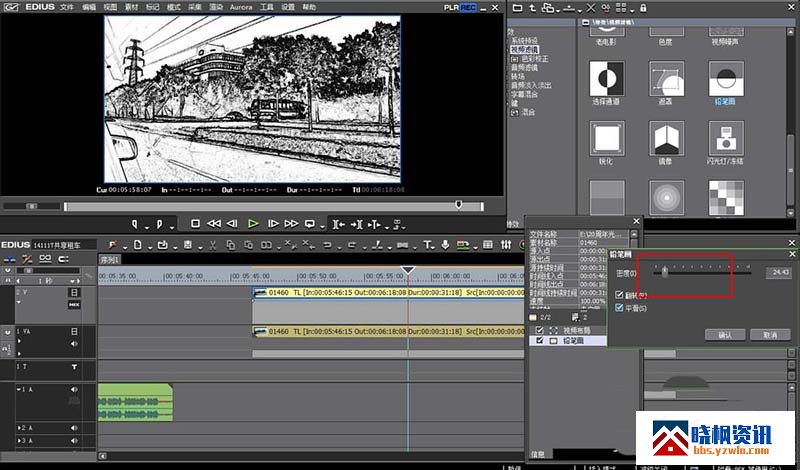Click the Cut scissors icon
The width and height of the screenshot is (800, 470).
point(213,245)
